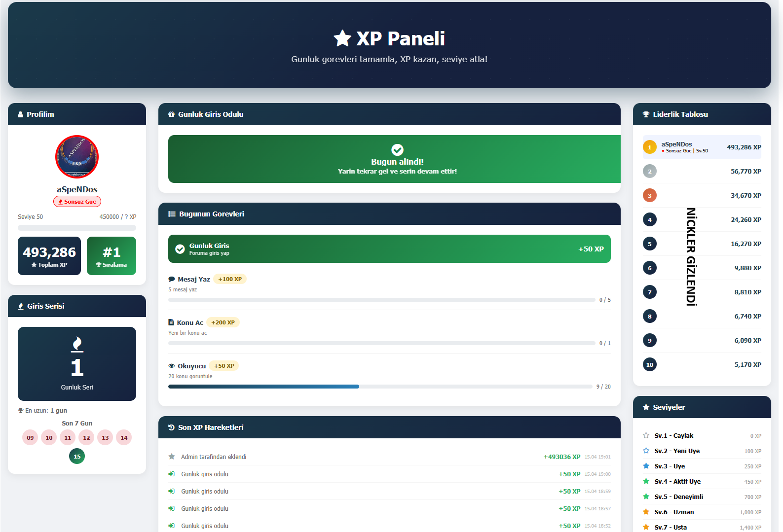Click the history icon beside Son XP Hareketleri

point(171,427)
